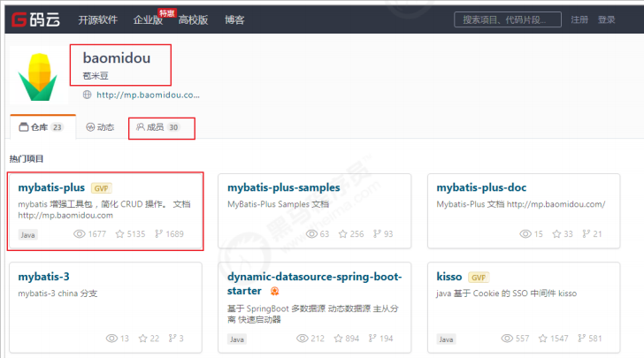Click fork icon on dynamic-datasource card
The height and width of the screenshot is (358, 644).
click(372, 338)
